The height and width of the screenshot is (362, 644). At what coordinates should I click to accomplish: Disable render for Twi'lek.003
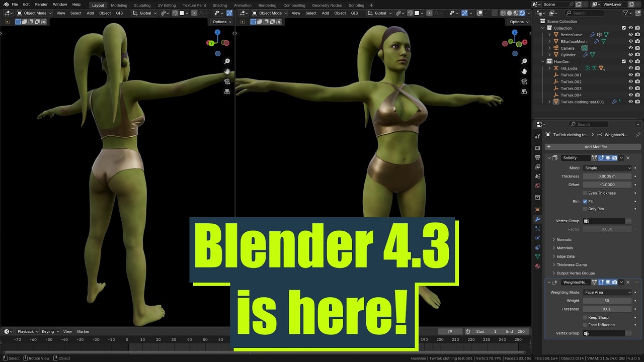tap(637, 88)
